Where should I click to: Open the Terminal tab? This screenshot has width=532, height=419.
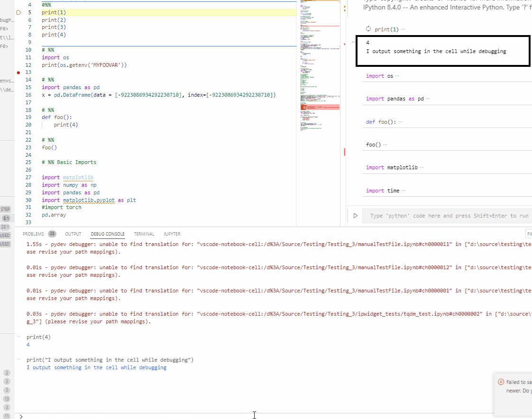click(x=144, y=234)
